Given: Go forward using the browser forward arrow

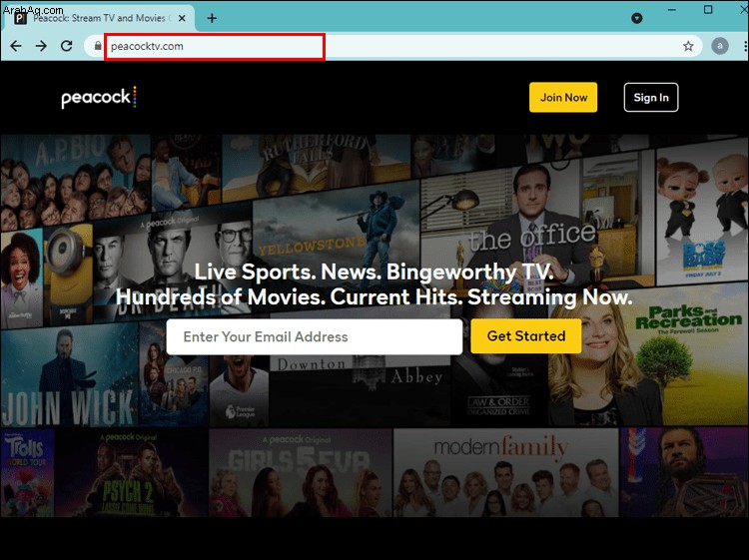Looking at the screenshot, I should [x=41, y=46].
